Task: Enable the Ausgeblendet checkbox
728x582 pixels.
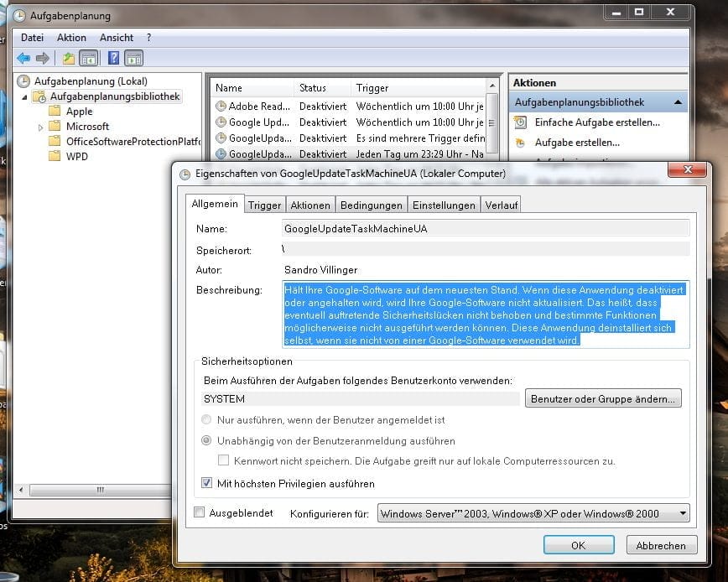Action: pos(200,512)
